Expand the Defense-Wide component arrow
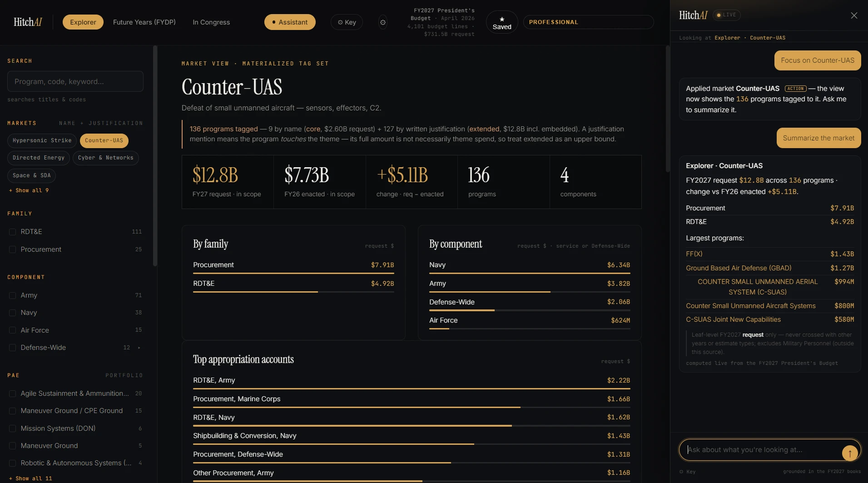This screenshot has height=483, width=868. click(139, 348)
